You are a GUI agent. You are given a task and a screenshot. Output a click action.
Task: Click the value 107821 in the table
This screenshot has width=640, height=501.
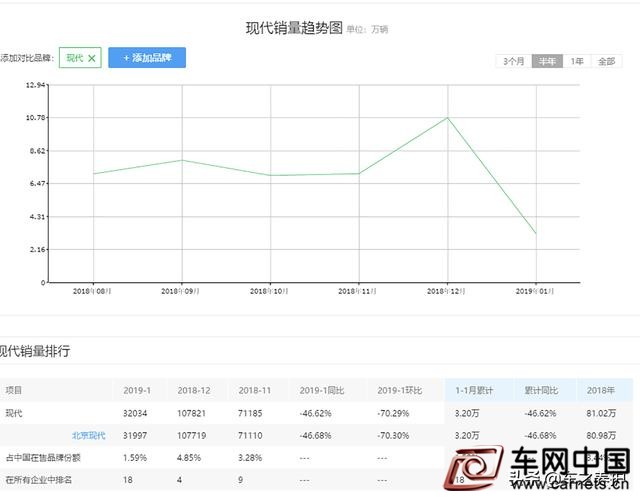coord(191,413)
